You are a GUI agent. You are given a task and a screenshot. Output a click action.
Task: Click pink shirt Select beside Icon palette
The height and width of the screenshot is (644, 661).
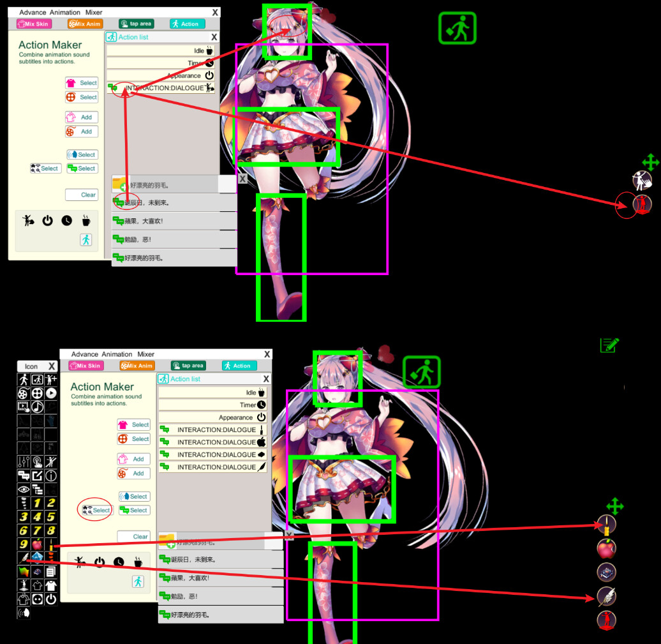point(133,424)
